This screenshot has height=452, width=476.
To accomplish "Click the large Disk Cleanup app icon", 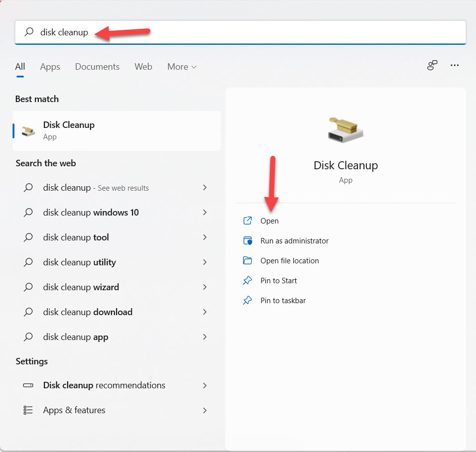I will pyautogui.click(x=346, y=129).
